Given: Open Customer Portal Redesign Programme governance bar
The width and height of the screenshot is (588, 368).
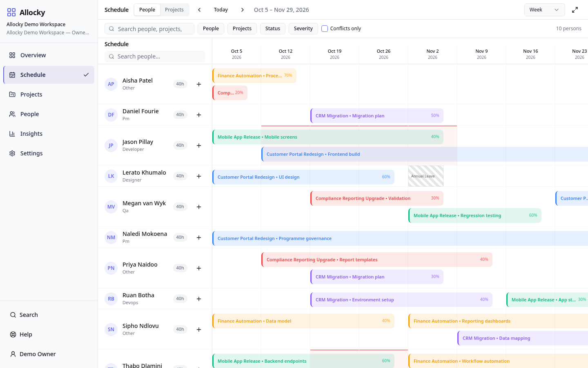Looking at the screenshot, I should pyautogui.click(x=400, y=238).
